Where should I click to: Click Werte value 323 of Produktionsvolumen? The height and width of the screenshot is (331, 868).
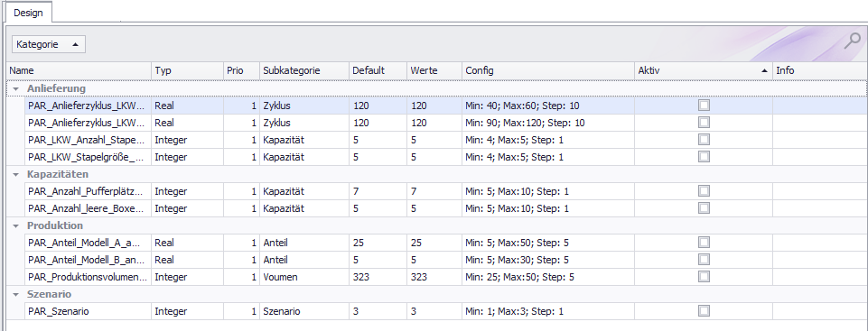(434, 276)
